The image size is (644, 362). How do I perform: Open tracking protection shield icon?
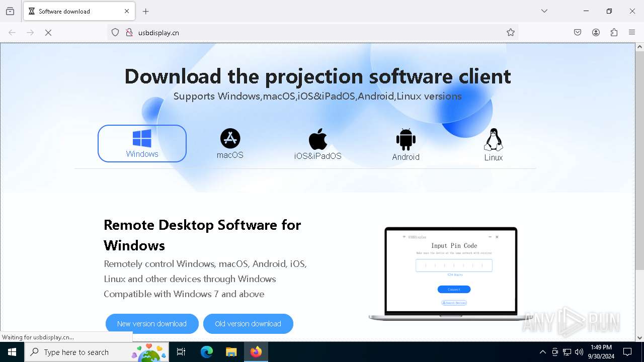coord(115,32)
